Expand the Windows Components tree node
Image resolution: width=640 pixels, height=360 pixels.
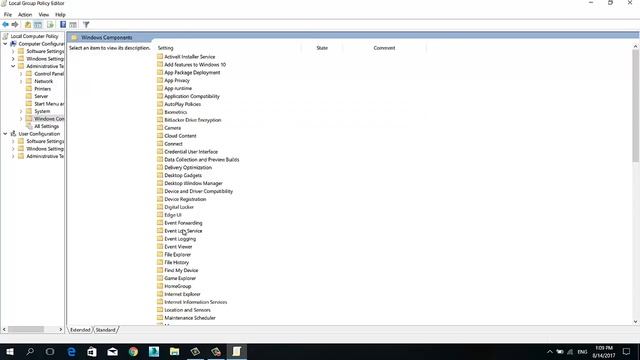point(21,119)
